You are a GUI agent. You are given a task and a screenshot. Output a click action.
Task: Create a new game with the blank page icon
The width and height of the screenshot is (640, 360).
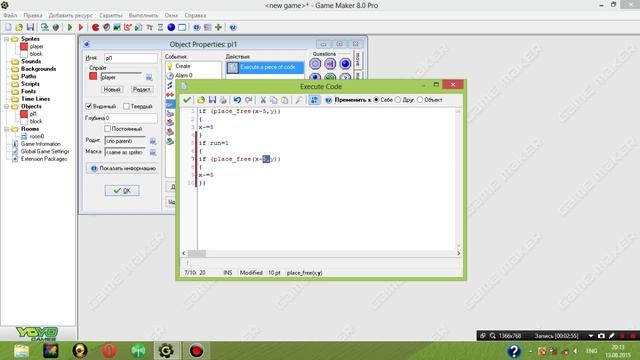tap(8, 27)
